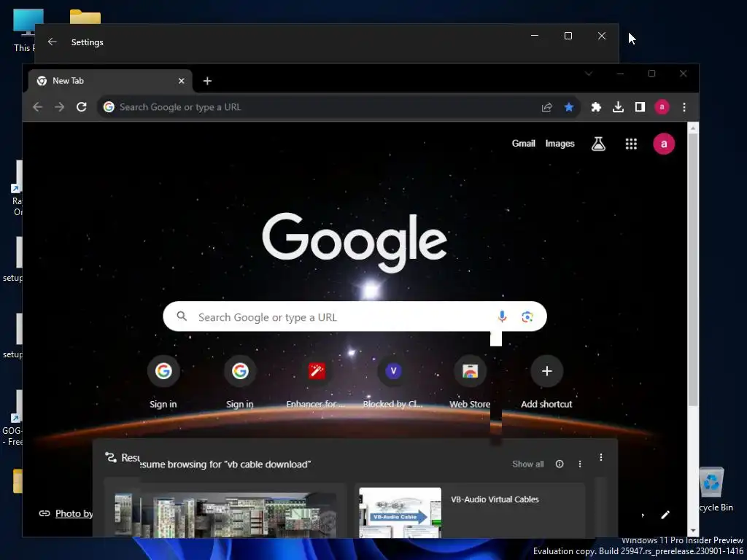The image size is (747, 560).
Task: Open Google account avatar on page
Action: 664,144
